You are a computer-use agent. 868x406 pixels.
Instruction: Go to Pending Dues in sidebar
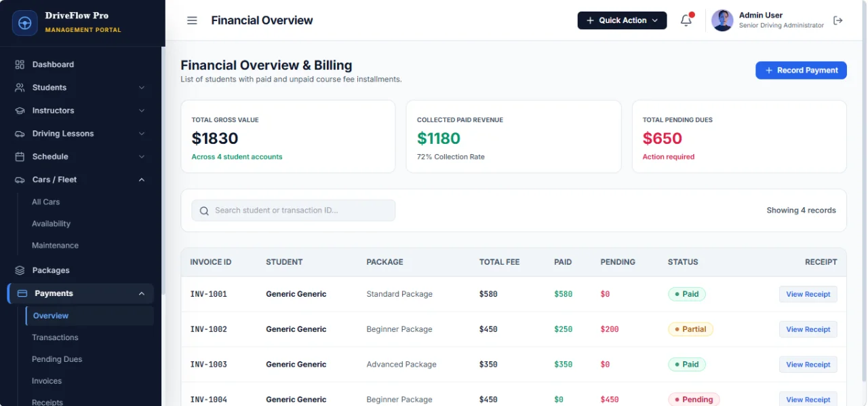pyautogui.click(x=57, y=359)
